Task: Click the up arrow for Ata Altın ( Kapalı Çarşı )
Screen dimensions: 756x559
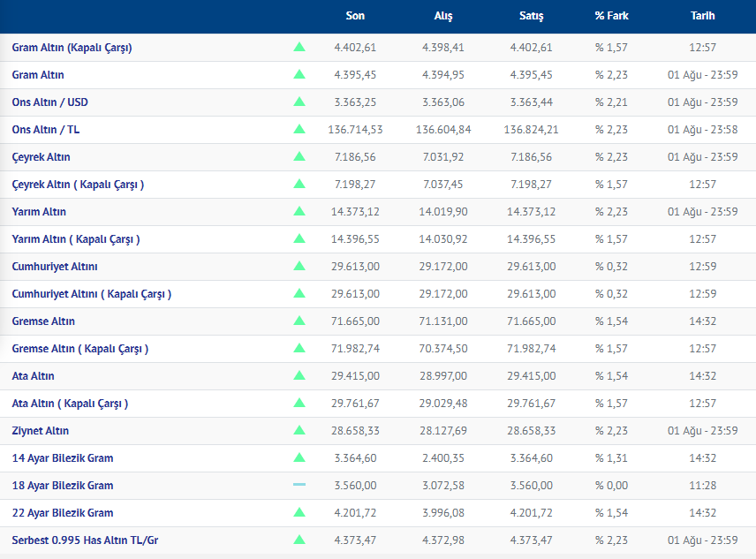Action: 299,403
